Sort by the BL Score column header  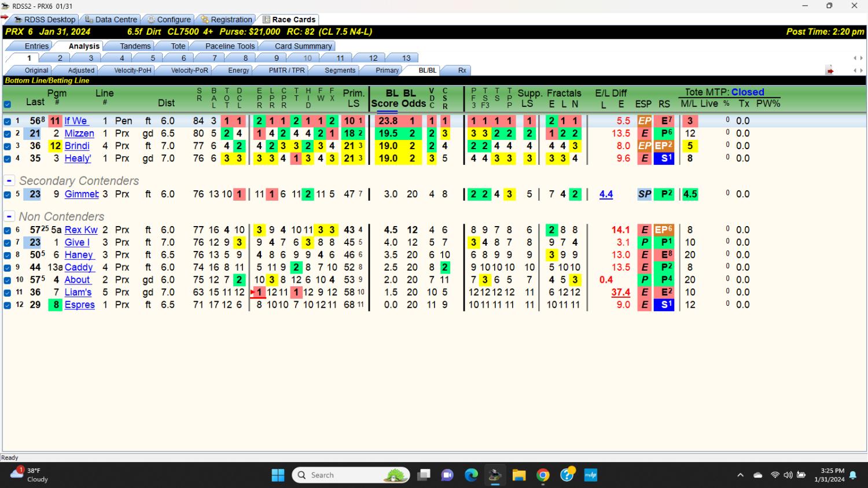tap(384, 98)
